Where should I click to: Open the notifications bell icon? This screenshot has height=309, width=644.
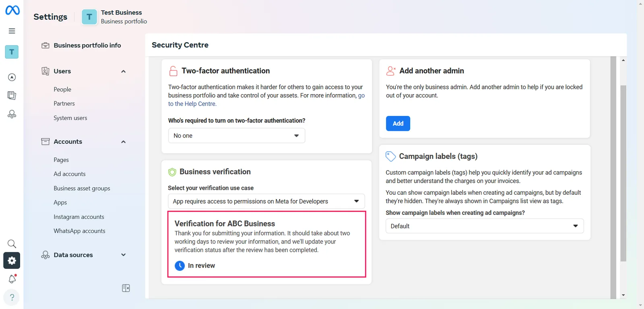point(12,279)
